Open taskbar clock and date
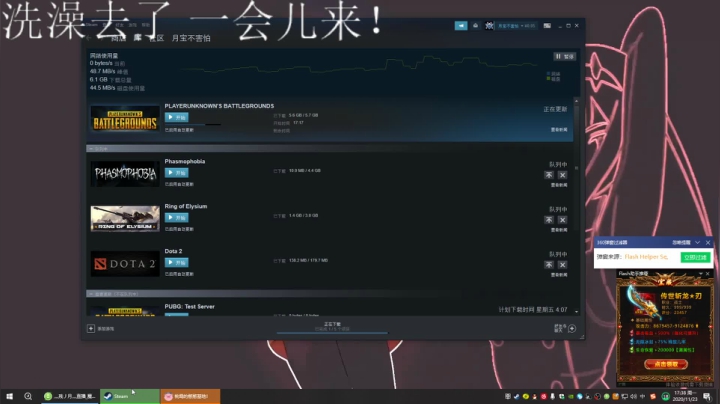Image resolution: width=720 pixels, height=404 pixels. pos(685,396)
